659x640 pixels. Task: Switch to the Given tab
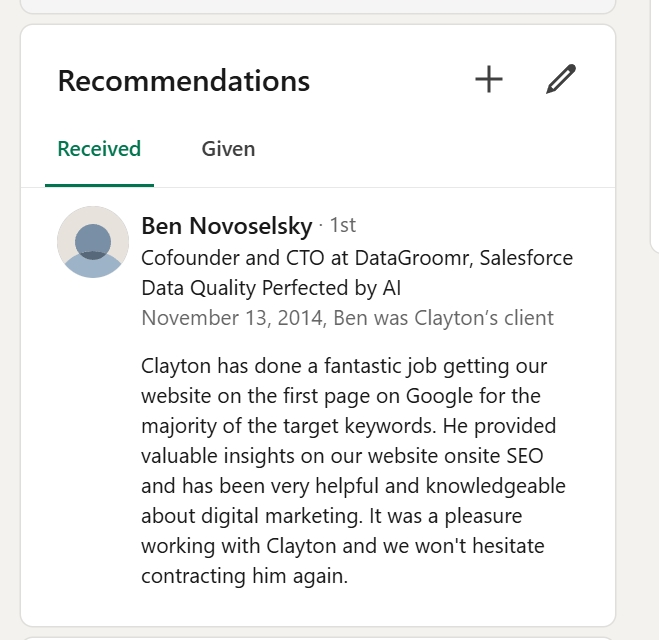[228, 149]
